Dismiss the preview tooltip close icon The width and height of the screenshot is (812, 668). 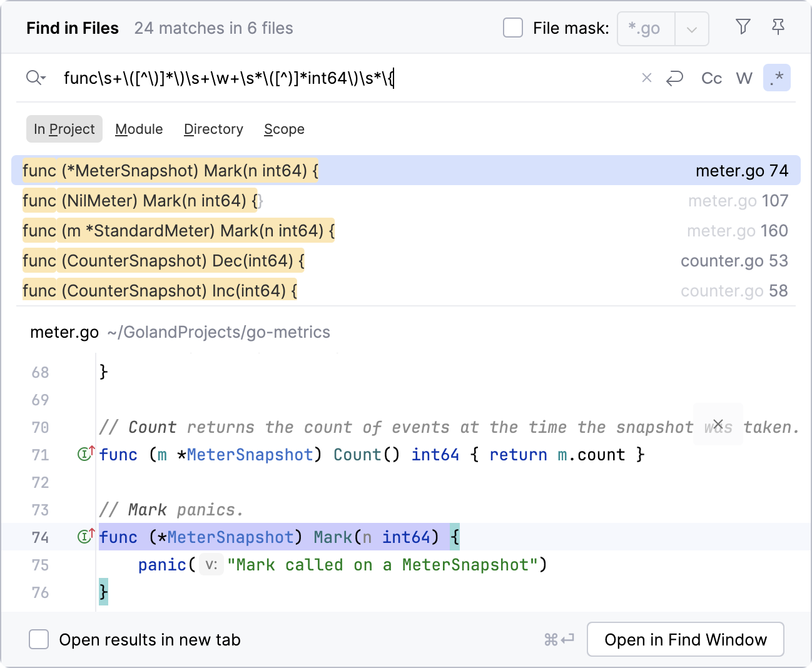tap(718, 423)
